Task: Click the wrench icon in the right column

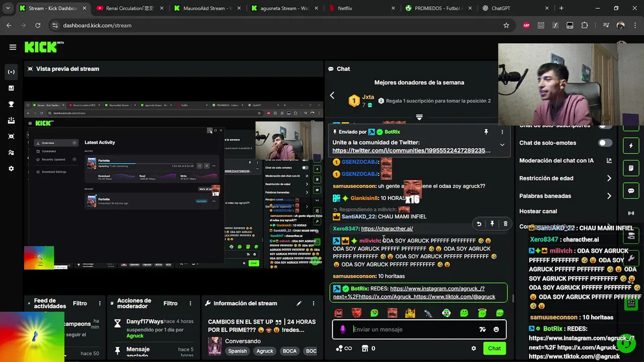Action: (632, 258)
